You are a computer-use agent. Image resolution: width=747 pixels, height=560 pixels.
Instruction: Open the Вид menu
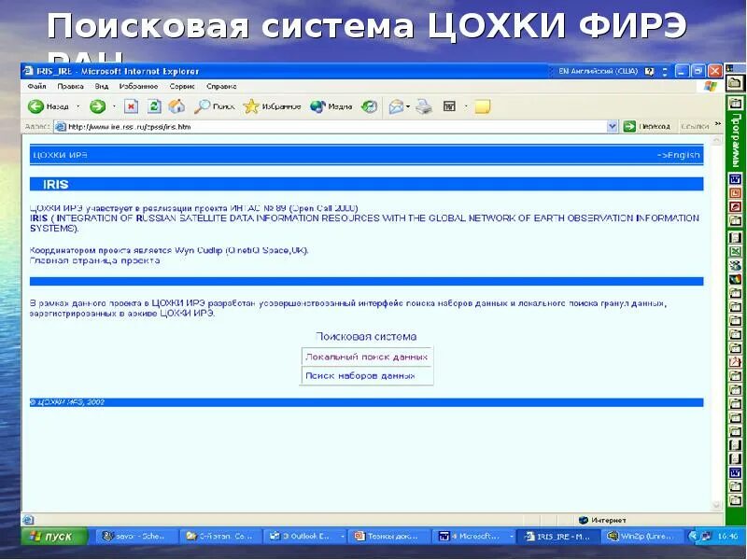click(x=102, y=86)
